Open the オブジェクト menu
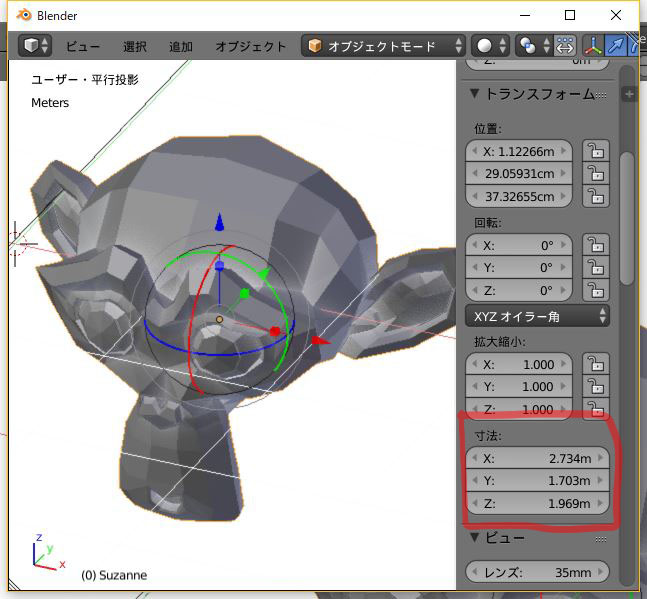Image resolution: width=647 pixels, height=599 pixels. [251, 46]
